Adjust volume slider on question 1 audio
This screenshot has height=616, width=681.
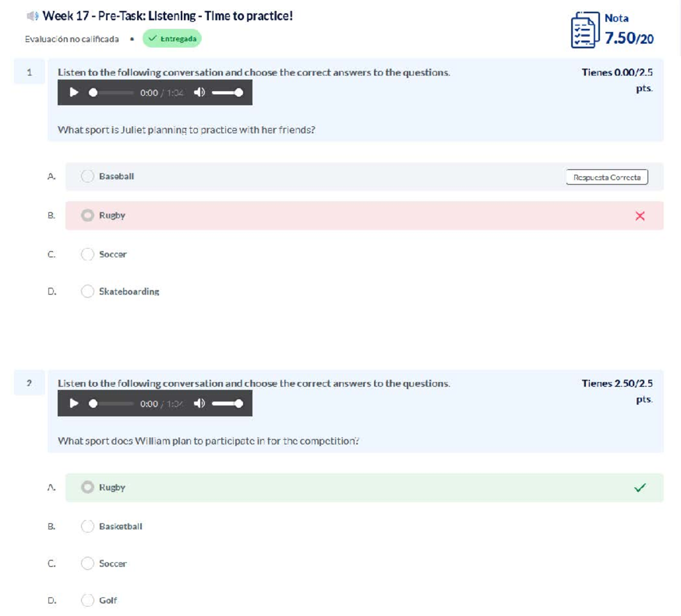(x=227, y=93)
